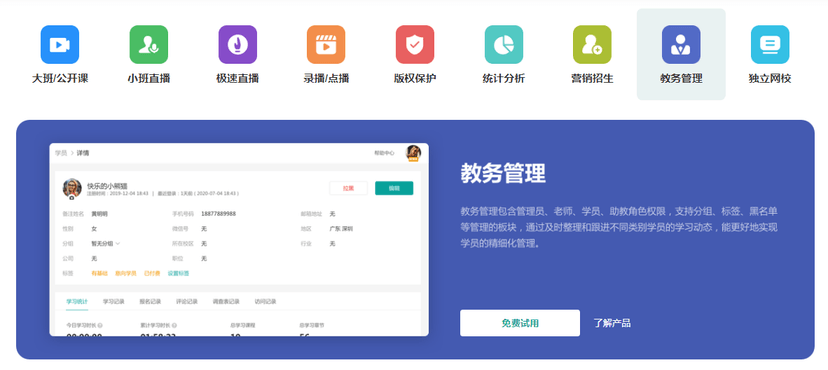Click the 拉黑 blacklist button
828x370 pixels.
click(x=348, y=188)
